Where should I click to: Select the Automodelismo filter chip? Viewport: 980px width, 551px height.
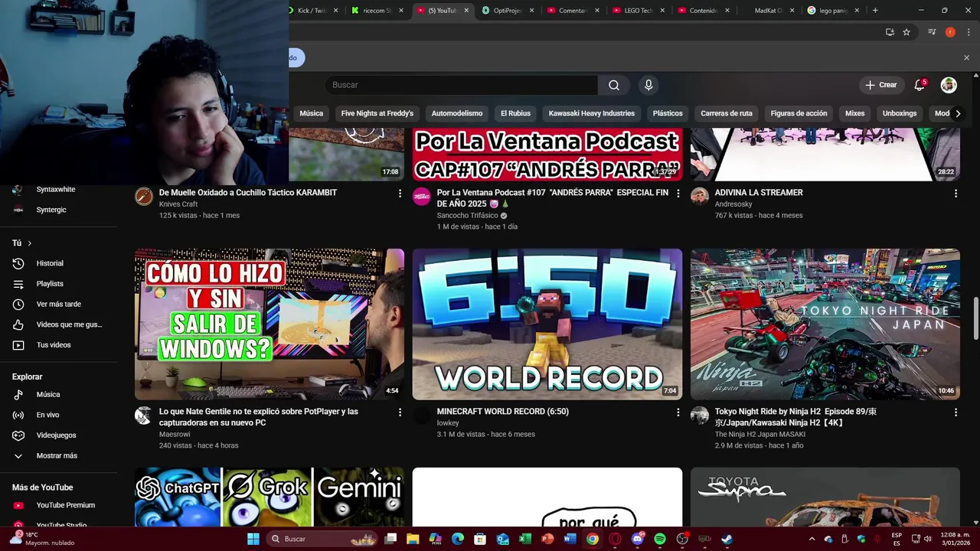tap(457, 113)
